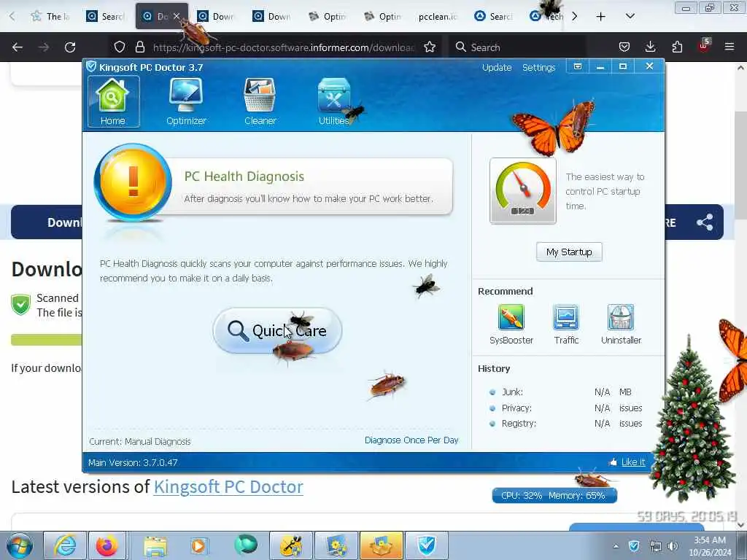Open the Firefox Extensions puzzle icon

(x=677, y=47)
